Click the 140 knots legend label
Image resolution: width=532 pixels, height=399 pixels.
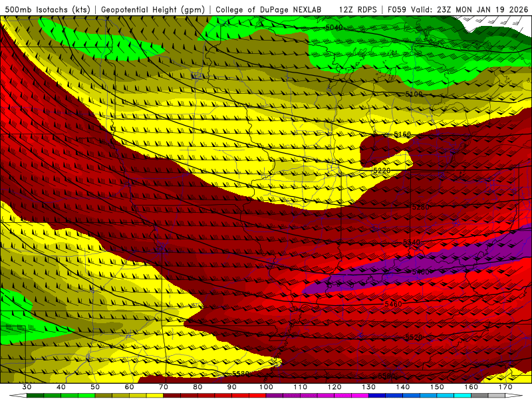(403, 387)
